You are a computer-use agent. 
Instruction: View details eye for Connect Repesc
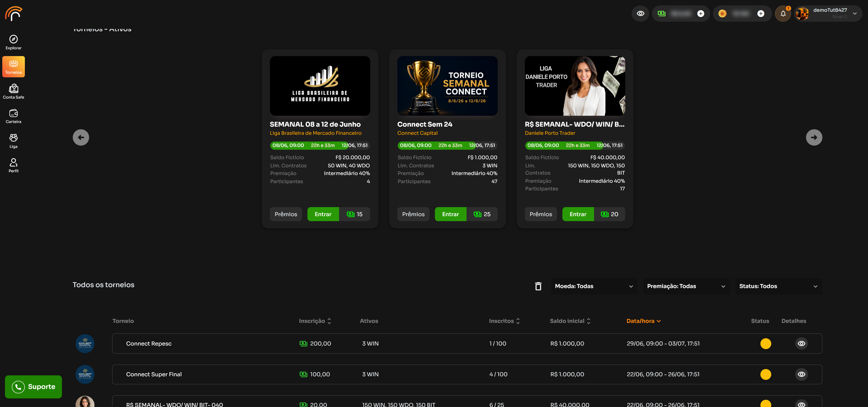click(x=801, y=344)
